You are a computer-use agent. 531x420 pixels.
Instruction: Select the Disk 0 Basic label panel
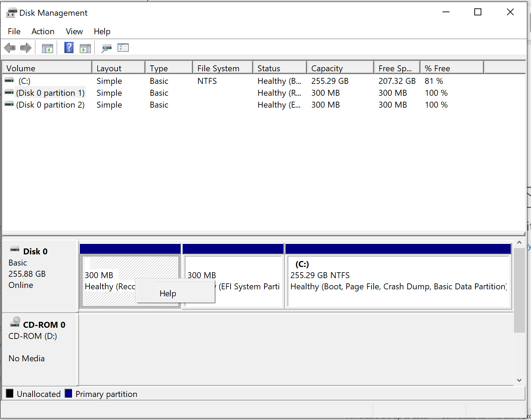click(40, 276)
